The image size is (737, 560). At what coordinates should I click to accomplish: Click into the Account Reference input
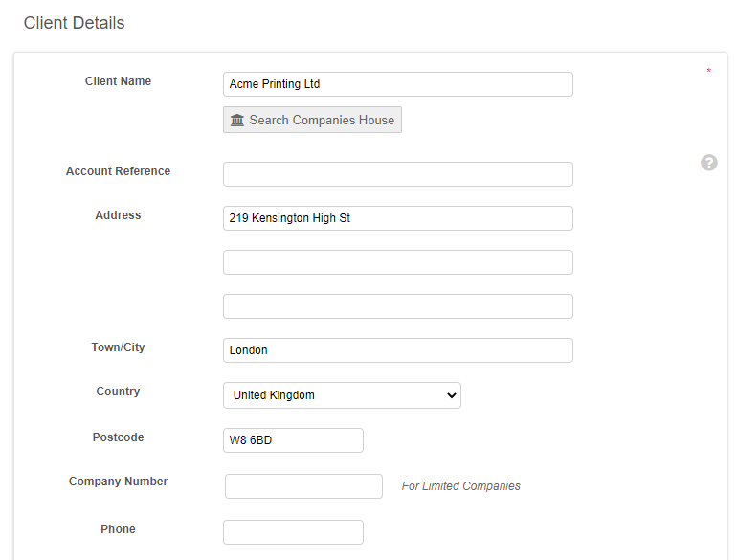click(x=397, y=174)
